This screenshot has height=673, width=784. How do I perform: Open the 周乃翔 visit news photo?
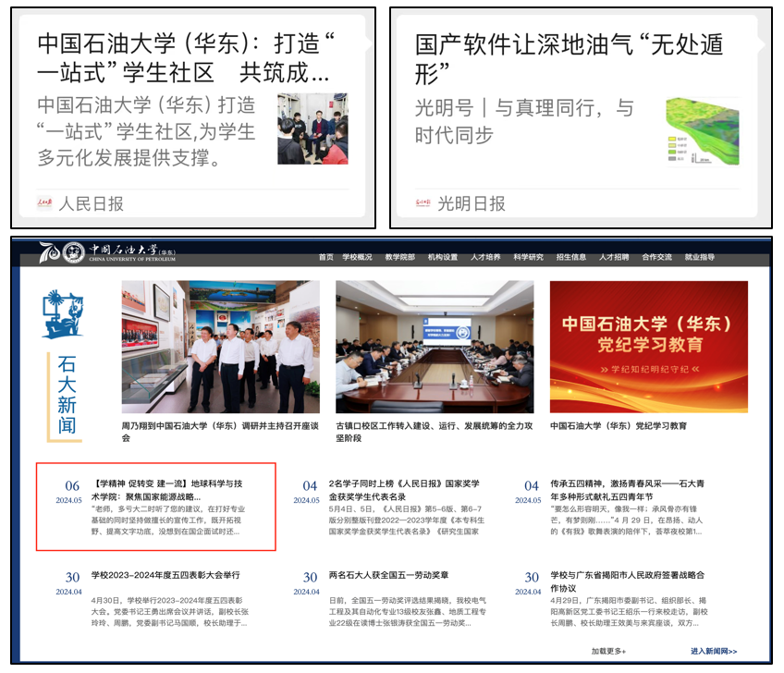pyautogui.click(x=220, y=347)
